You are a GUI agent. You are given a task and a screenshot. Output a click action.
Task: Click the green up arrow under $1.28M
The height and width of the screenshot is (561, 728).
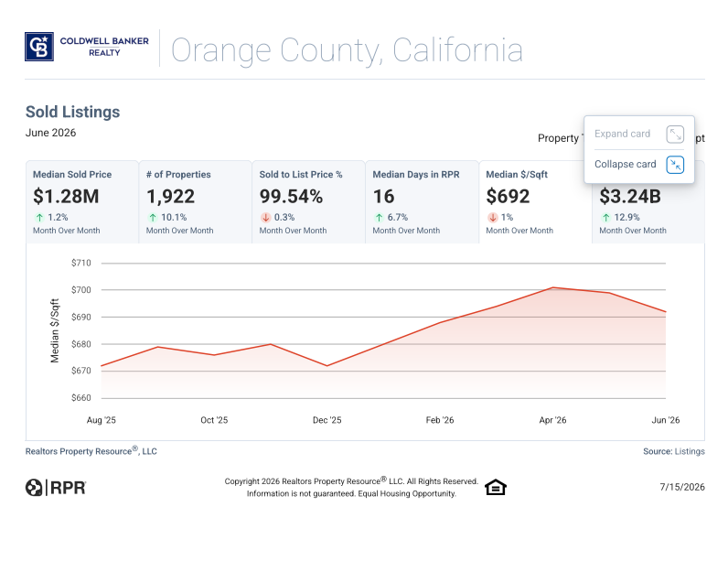pyautogui.click(x=39, y=217)
